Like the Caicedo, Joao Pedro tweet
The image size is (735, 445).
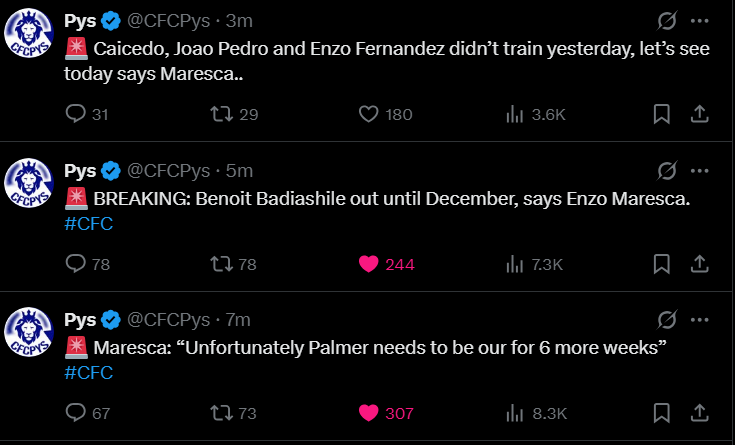click(369, 114)
